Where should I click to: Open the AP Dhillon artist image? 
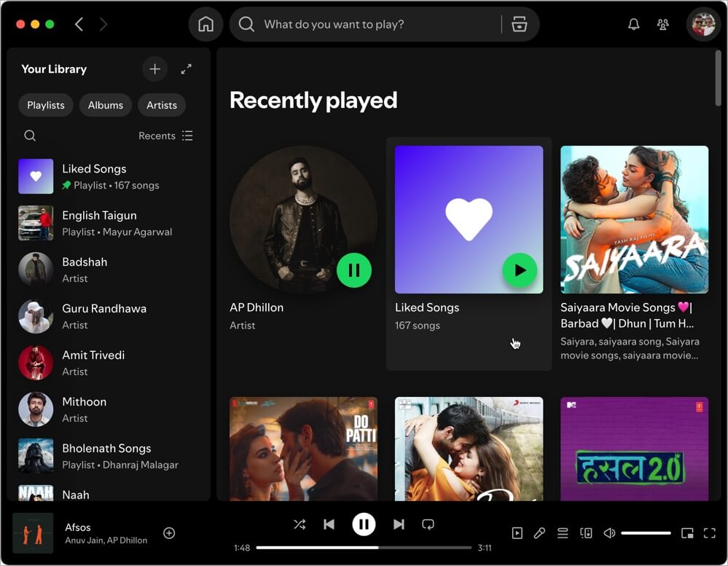pos(303,219)
